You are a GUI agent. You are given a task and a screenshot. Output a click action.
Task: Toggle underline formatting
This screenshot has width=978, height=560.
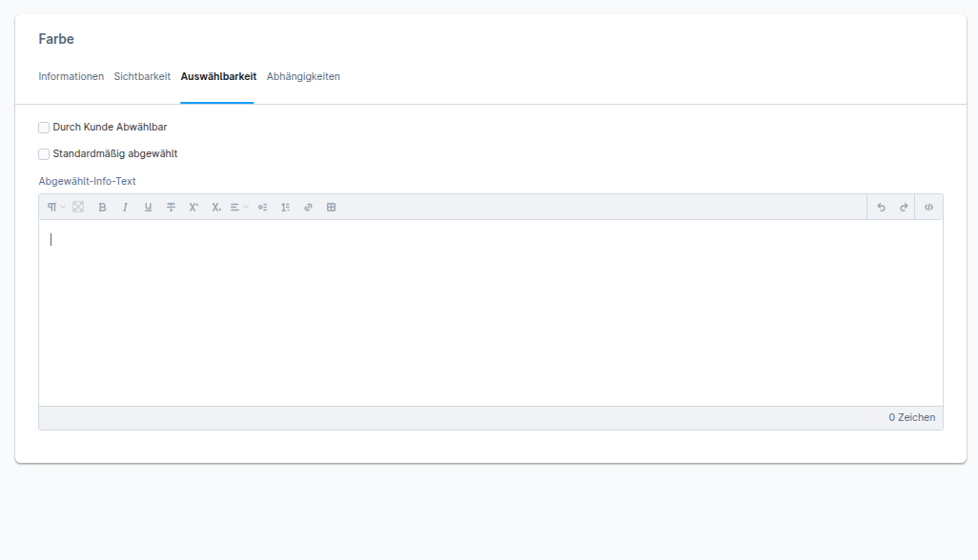point(148,208)
